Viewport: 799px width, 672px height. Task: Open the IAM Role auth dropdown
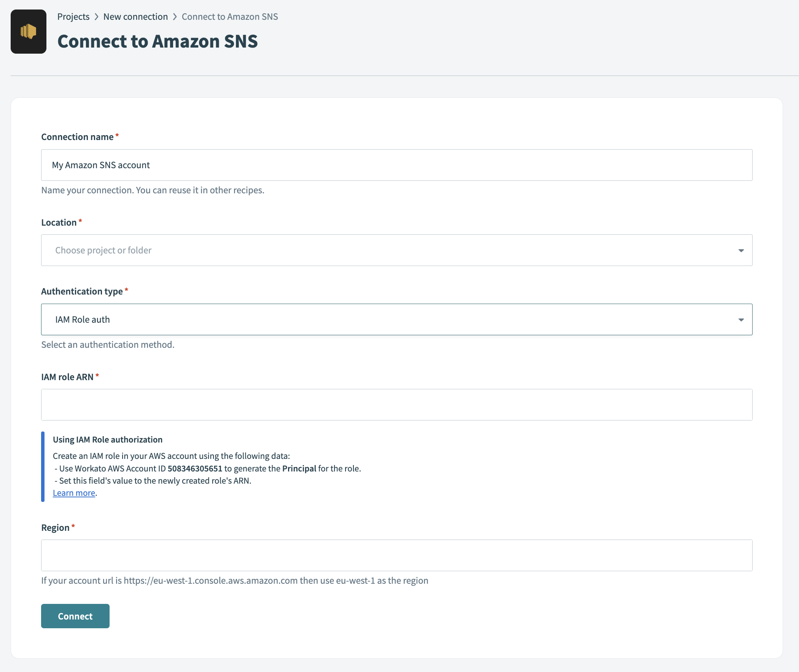pos(396,320)
